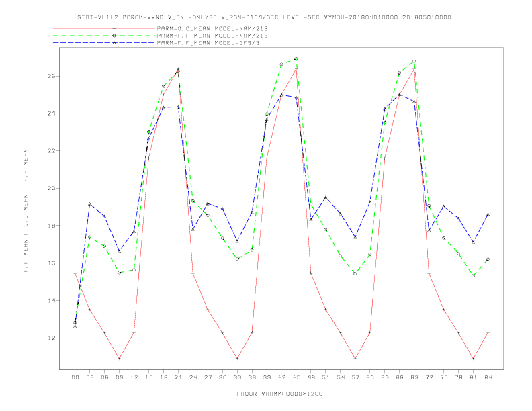Click x-axis tick label 09

click(119, 377)
